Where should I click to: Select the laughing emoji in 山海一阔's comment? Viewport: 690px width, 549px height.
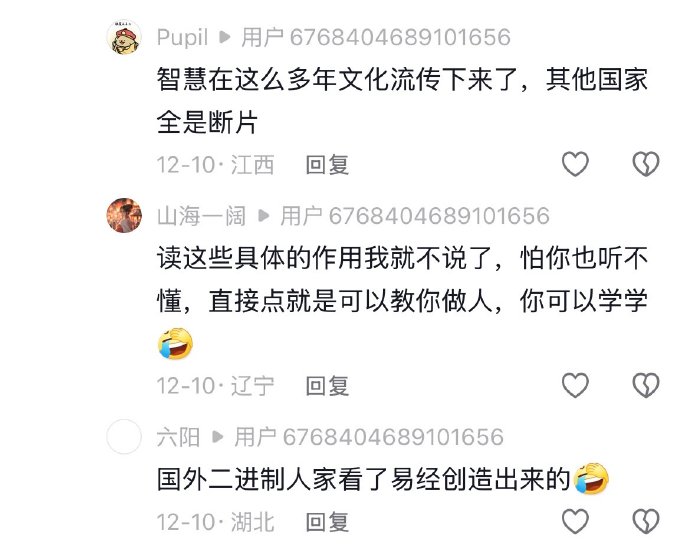coord(176,344)
